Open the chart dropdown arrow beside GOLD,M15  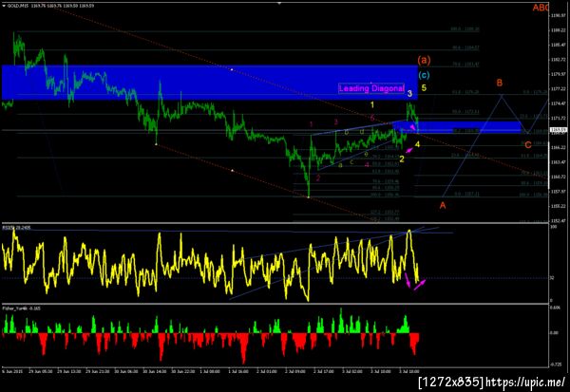coord(4,6)
